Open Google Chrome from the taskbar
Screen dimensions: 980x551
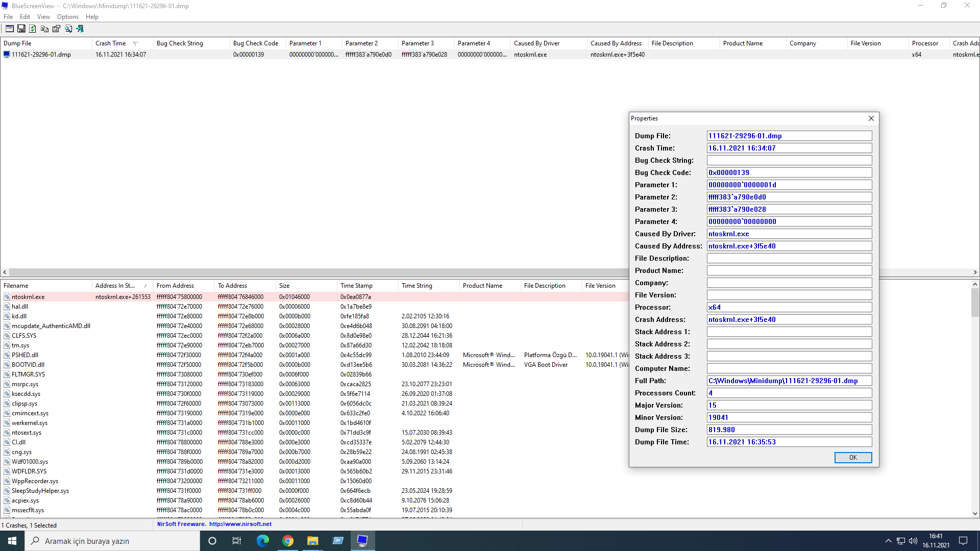(288, 541)
